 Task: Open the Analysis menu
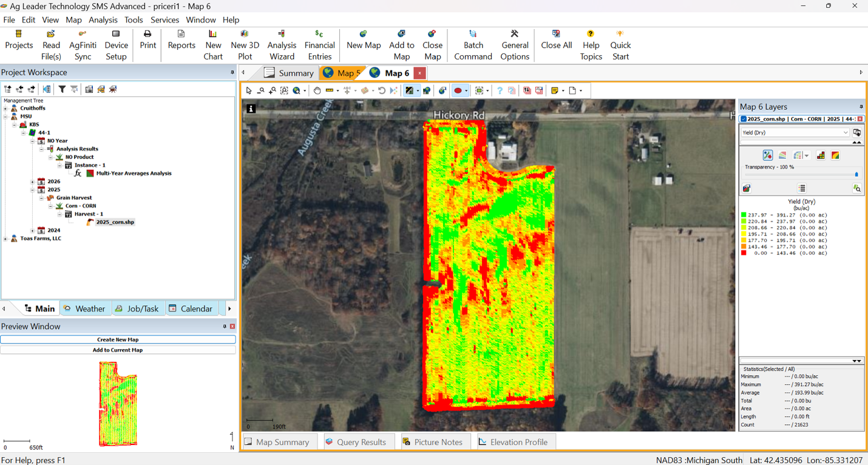(103, 20)
